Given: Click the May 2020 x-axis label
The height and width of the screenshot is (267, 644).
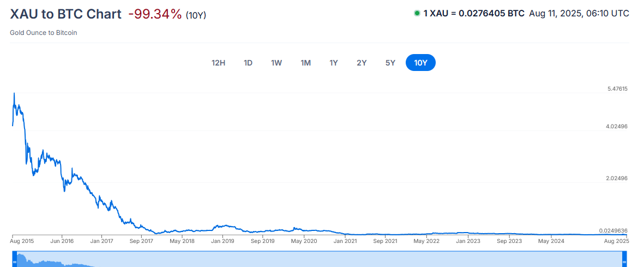Looking at the screenshot, I should tap(304, 241).
